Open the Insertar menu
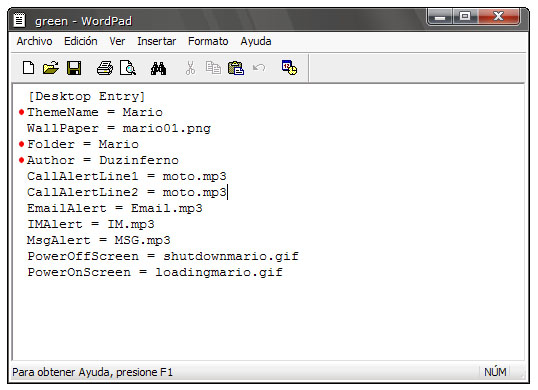The width and height of the screenshot is (538, 390). click(156, 41)
